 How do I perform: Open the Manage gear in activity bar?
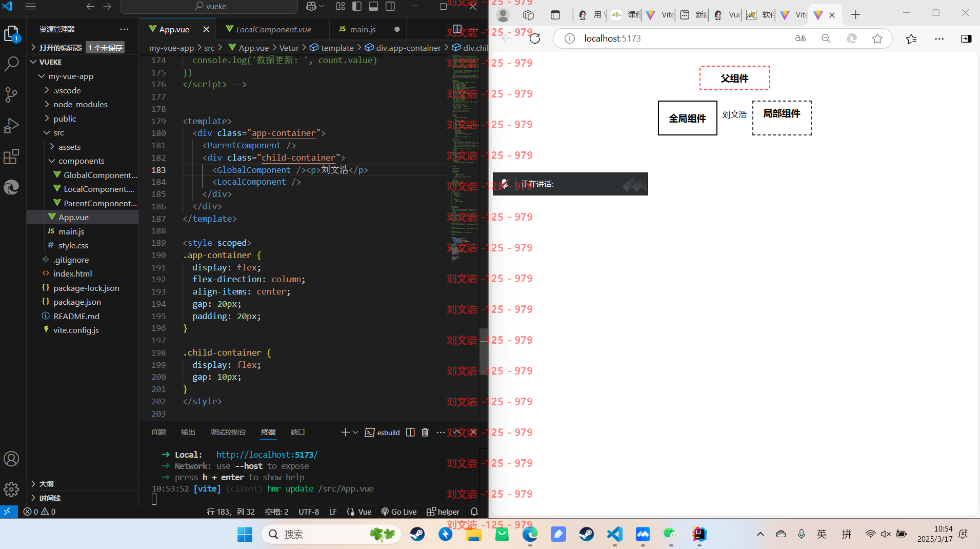coord(11,489)
